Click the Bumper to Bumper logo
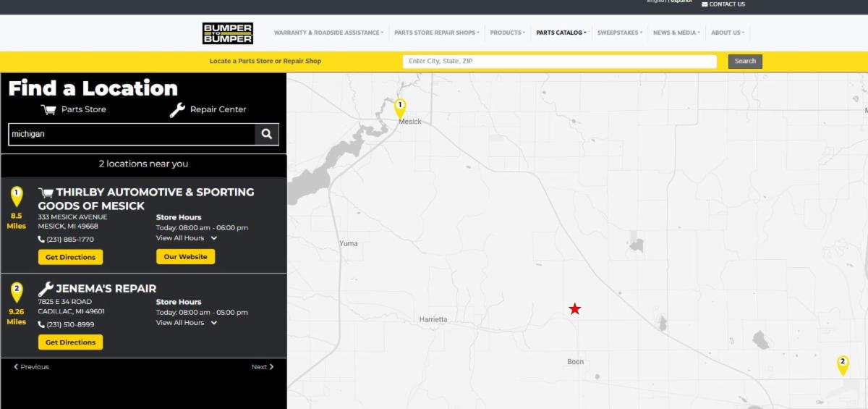This screenshot has height=409, width=868. coord(227,33)
